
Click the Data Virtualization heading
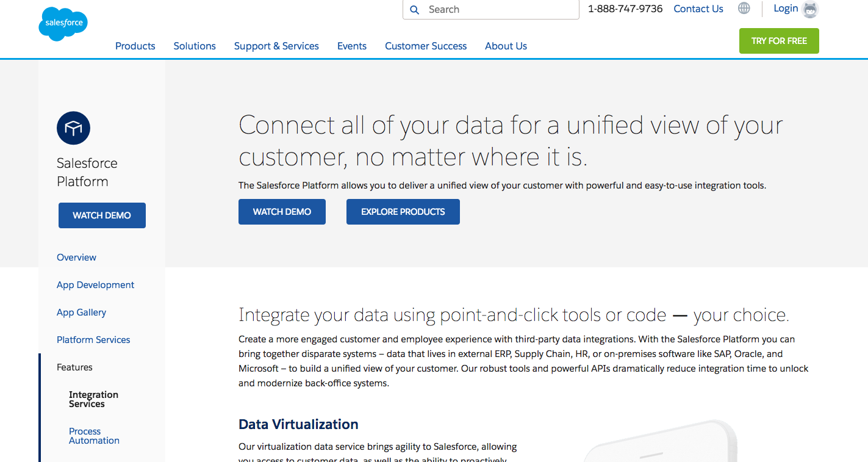298,424
